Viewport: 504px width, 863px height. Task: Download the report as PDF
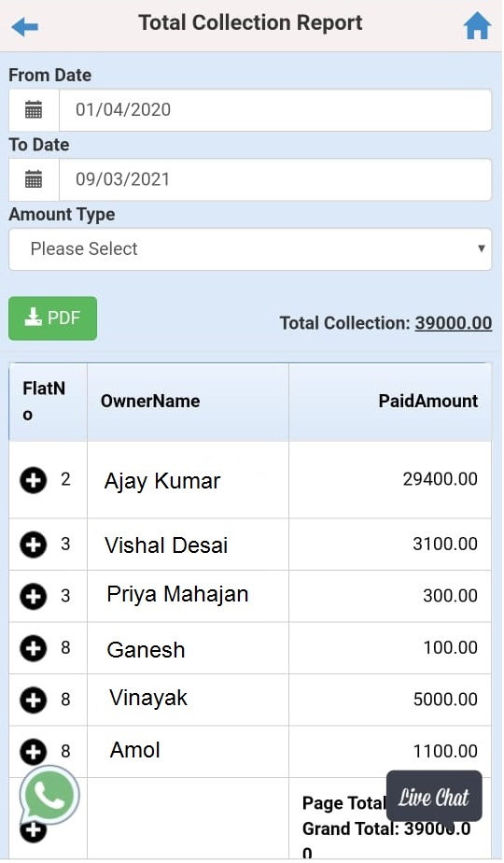click(53, 318)
